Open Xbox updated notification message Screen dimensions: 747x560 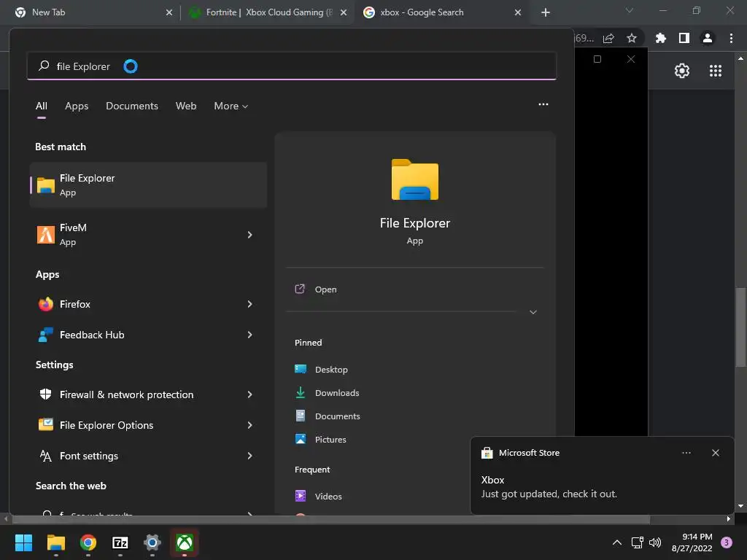[x=549, y=487]
